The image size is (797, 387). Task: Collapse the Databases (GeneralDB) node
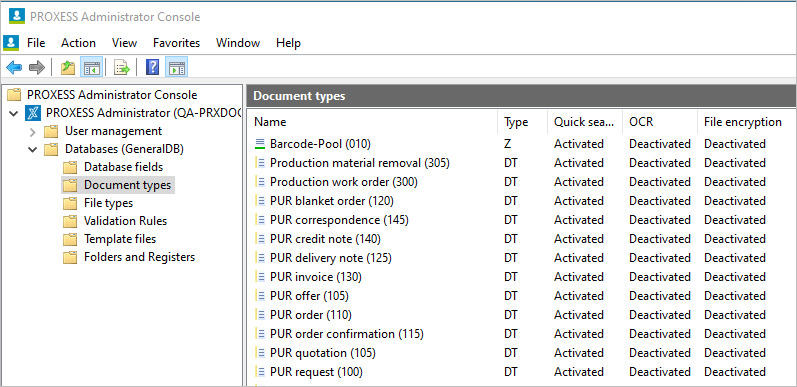[33, 150]
